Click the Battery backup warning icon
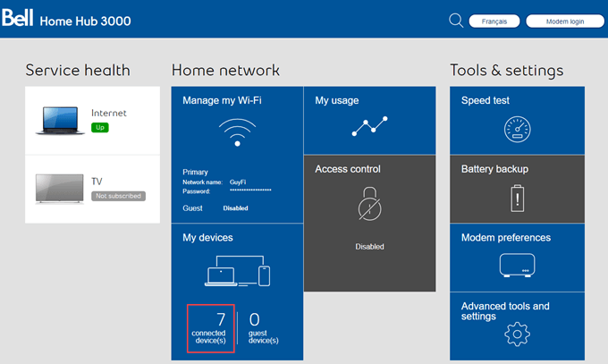 point(518,199)
